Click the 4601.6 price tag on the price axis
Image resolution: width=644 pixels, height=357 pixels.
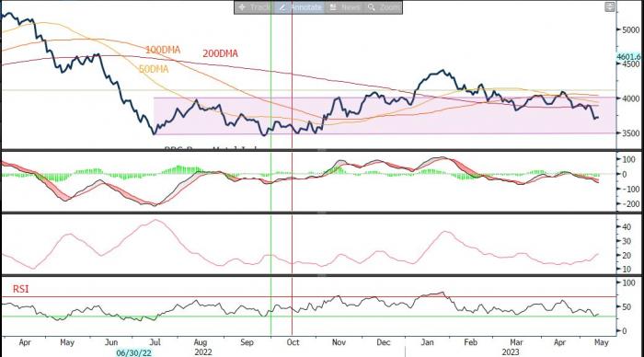(x=629, y=57)
